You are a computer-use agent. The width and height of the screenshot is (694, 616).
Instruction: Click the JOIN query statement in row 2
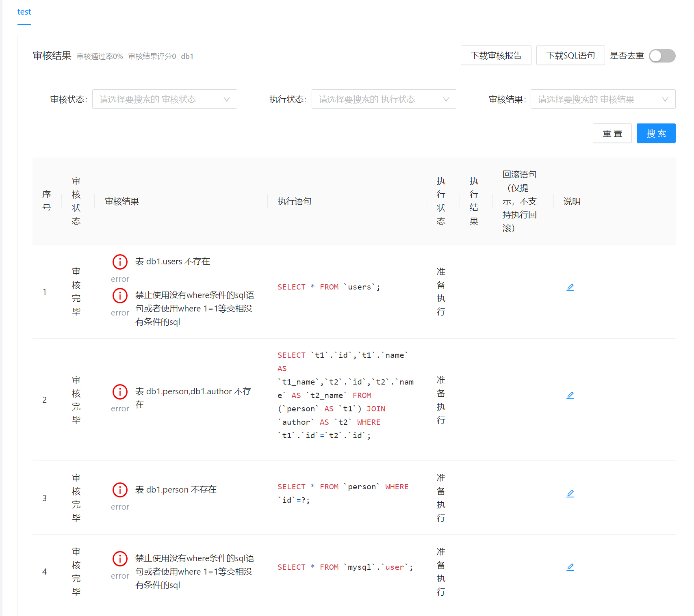(345, 395)
